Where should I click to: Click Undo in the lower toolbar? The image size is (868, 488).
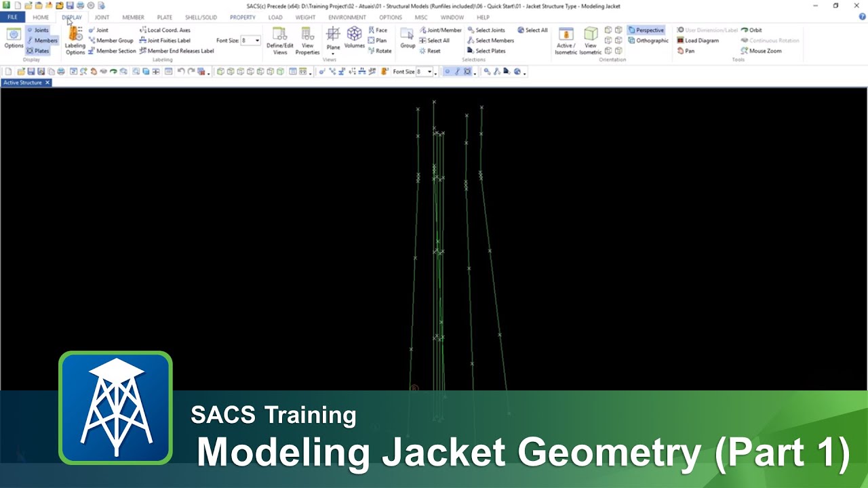coord(181,71)
